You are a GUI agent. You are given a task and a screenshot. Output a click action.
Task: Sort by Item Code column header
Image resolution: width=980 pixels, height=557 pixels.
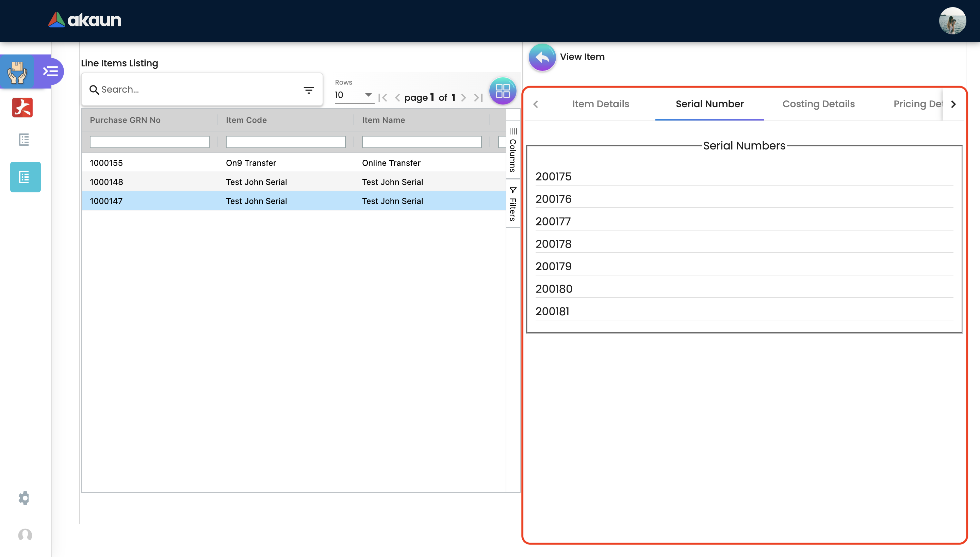pos(246,120)
